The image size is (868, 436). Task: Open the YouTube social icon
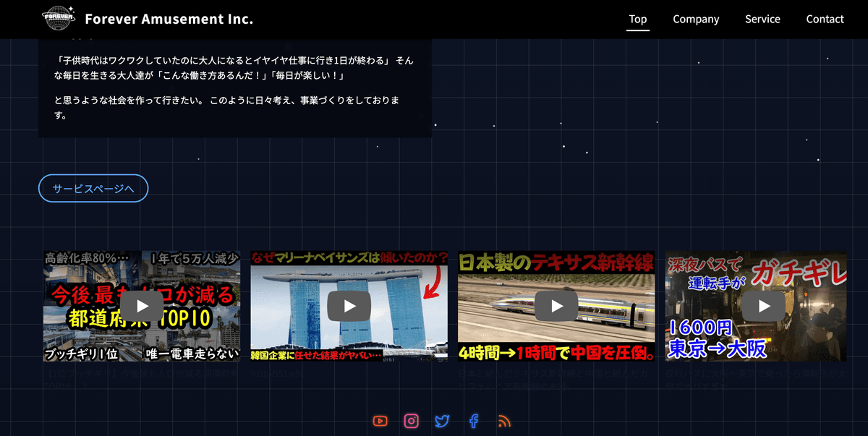[380, 421]
